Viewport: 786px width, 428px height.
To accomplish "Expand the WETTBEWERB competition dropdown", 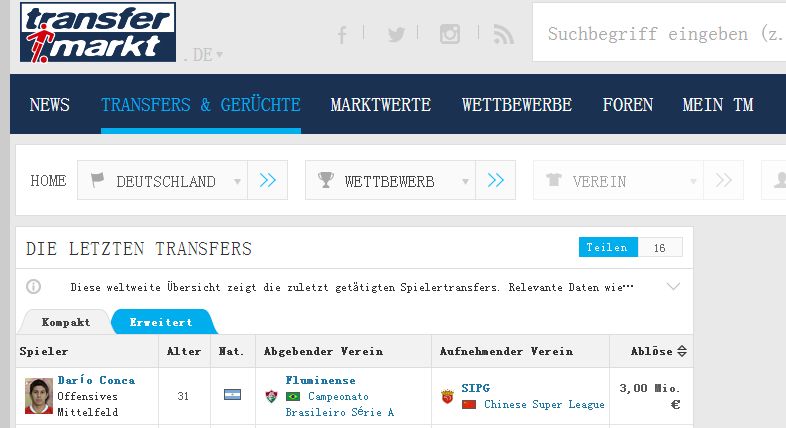I will [390, 180].
